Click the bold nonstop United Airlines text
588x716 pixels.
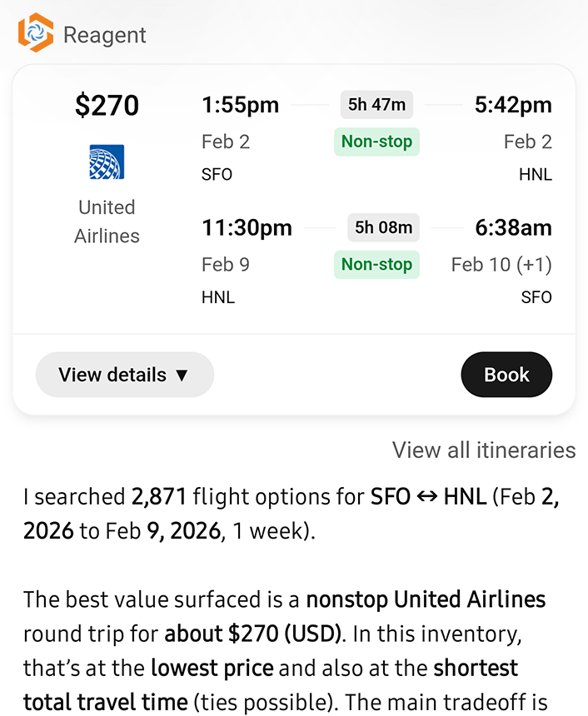pyautogui.click(x=426, y=599)
